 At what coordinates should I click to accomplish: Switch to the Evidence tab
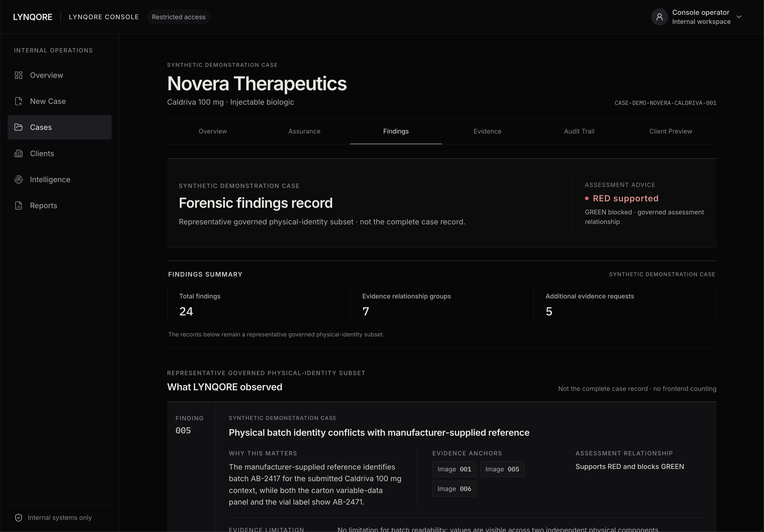[487, 131]
